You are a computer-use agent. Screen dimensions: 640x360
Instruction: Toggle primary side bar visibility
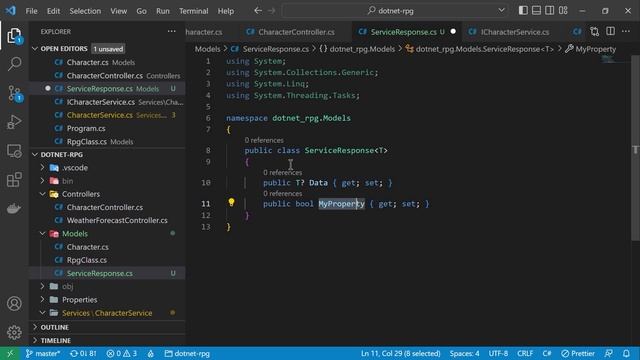(x=523, y=11)
